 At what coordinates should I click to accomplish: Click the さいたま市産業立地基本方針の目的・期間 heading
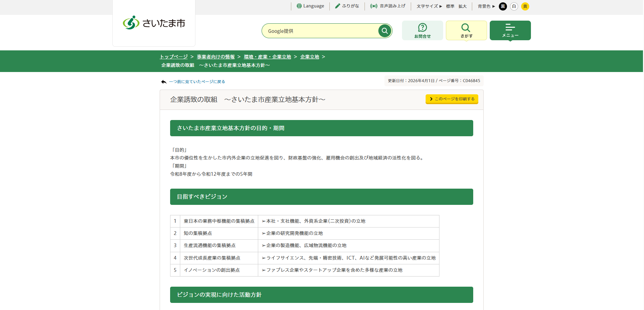(322, 128)
